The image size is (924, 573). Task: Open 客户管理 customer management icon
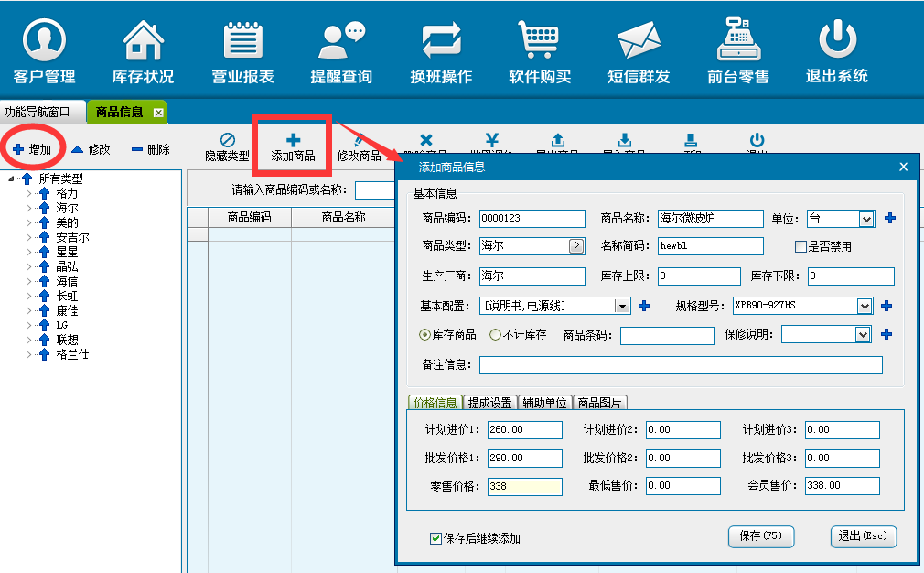pyautogui.click(x=44, y=41)
